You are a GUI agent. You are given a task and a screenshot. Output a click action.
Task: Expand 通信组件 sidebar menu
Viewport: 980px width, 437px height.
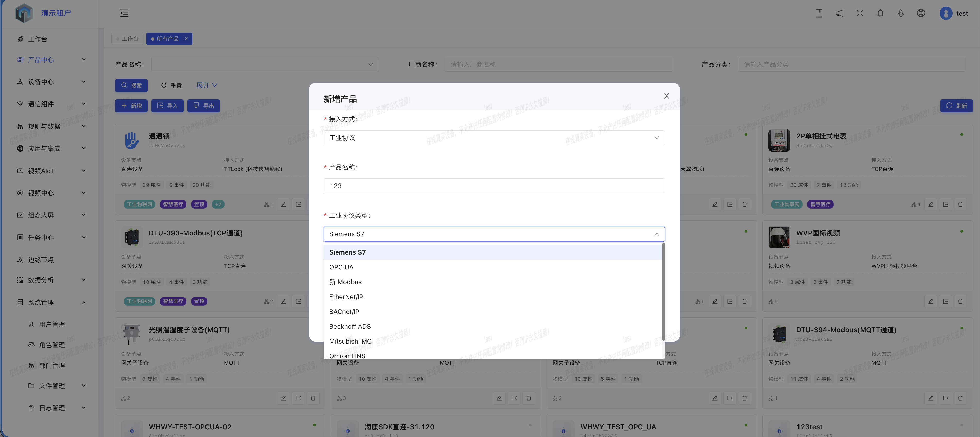[x=51, y=104]
